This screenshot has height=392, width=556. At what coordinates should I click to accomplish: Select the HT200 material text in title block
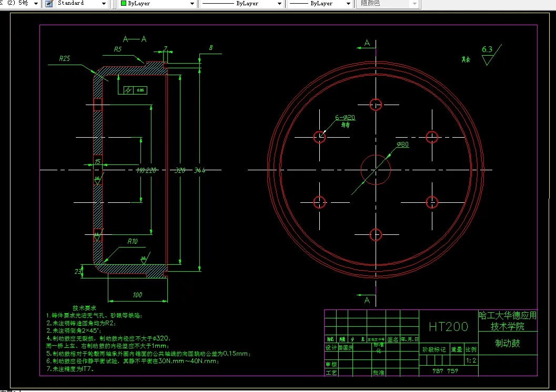(448, 326)
